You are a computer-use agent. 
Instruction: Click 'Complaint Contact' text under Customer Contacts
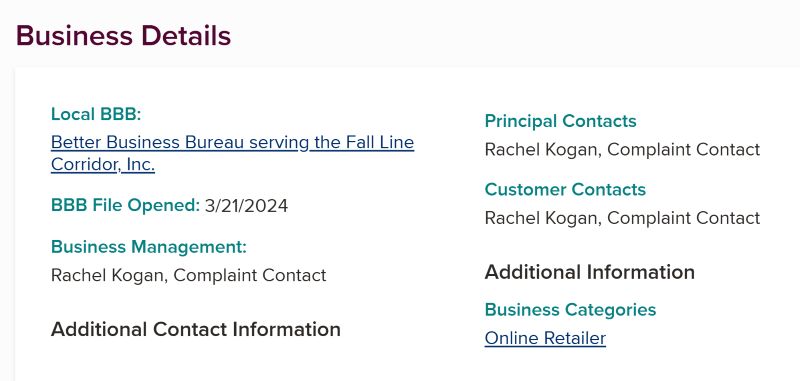[x=684, y=218]
